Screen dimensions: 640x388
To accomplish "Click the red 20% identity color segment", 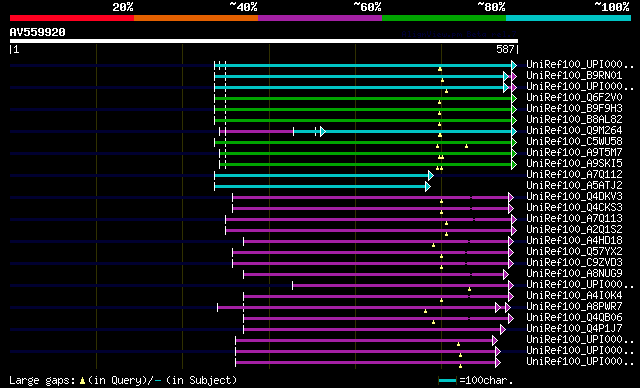I will [x=72, y=18].
